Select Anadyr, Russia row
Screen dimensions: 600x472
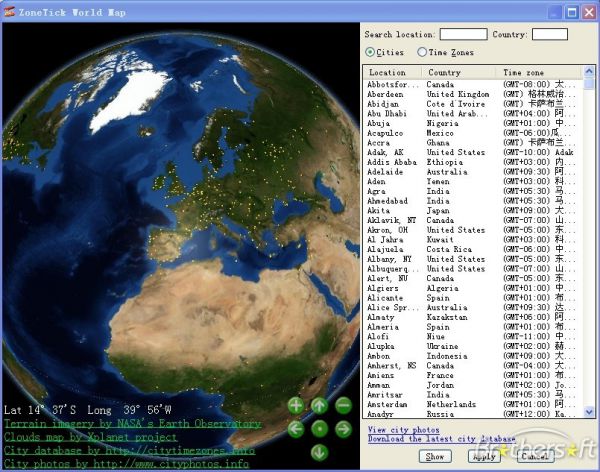click(473, 414)
